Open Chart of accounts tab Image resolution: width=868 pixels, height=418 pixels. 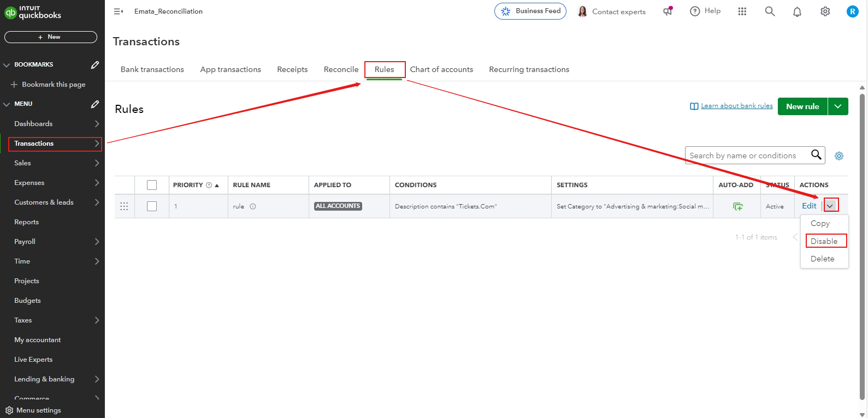(x=441, y=69)
